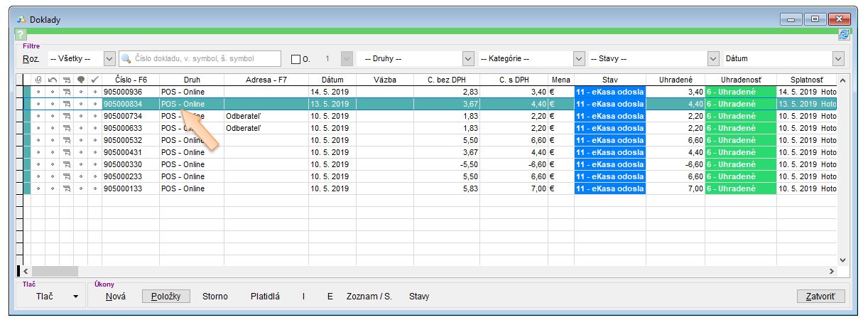This screenshot has width=868, height=325.
Task: Click blue eKasa status cell for 905000532
Action: (610, 140)
